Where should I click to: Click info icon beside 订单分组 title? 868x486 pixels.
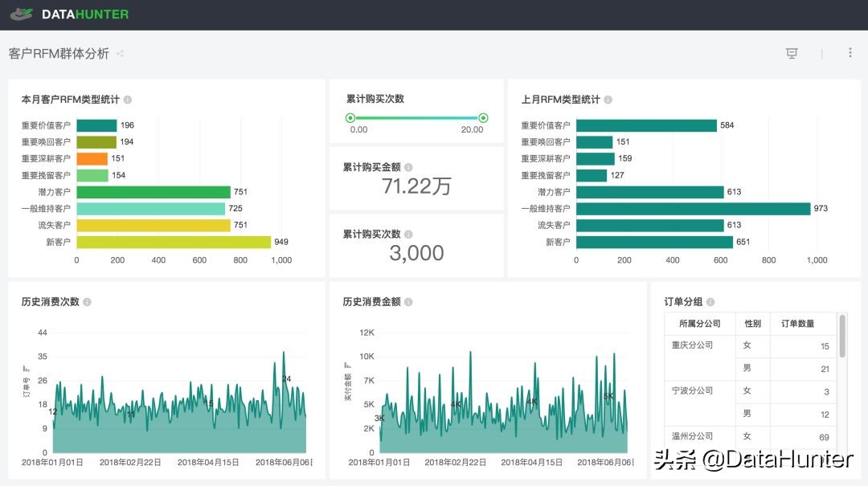point(710,302)
